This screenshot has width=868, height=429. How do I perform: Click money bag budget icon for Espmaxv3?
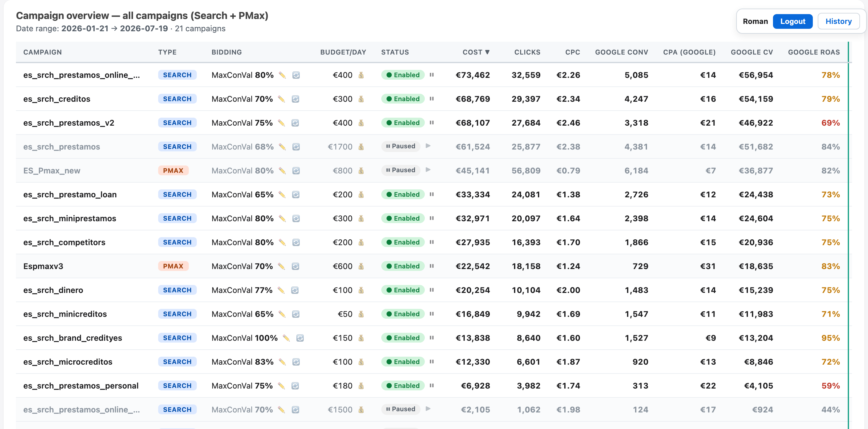(361, 266)
